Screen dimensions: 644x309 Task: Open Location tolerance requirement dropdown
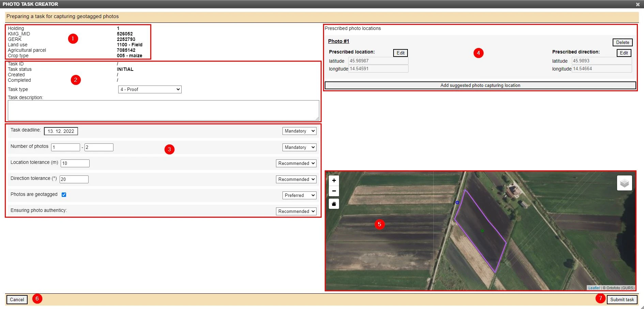[296, 164]
